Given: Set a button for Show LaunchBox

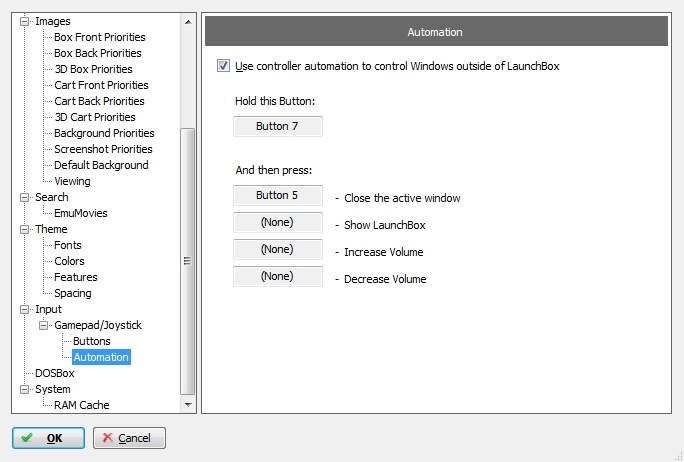Looking at the screenshot, I should tap(278, 222).
